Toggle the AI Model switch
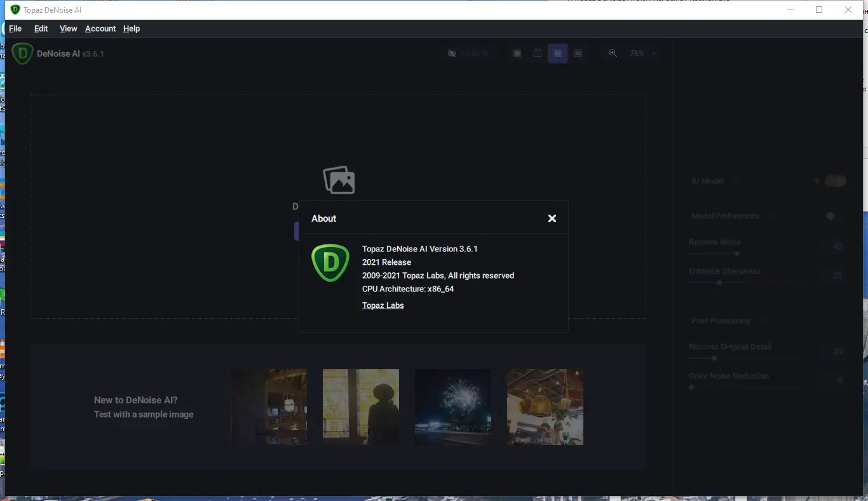The width and height of the screenshot is (868, 501). tap(836, 181)
